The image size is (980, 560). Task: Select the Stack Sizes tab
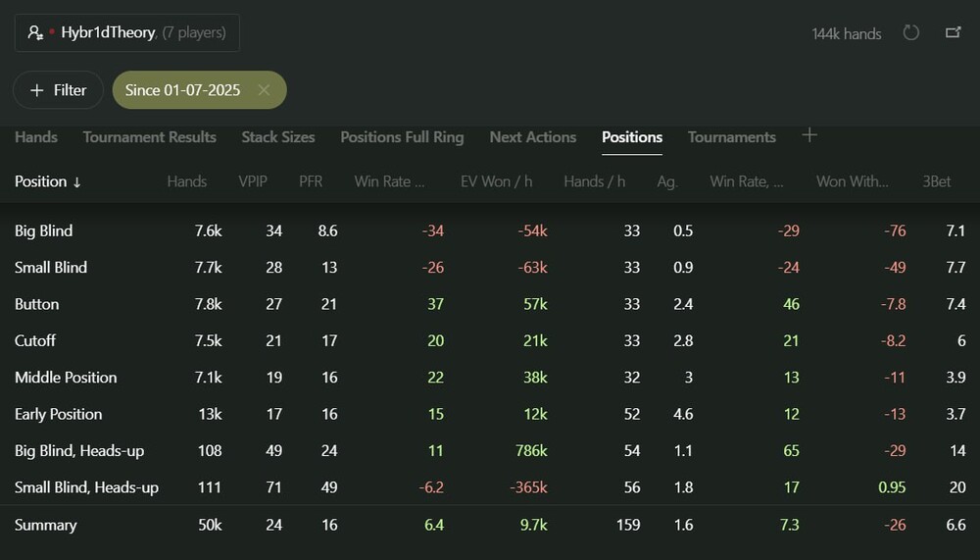point(278,137)
